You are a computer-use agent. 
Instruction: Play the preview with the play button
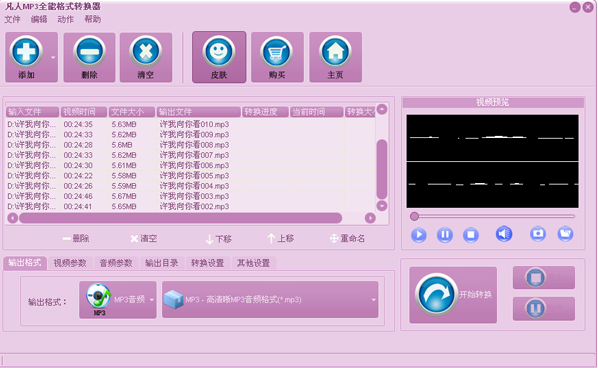point(419,235)
